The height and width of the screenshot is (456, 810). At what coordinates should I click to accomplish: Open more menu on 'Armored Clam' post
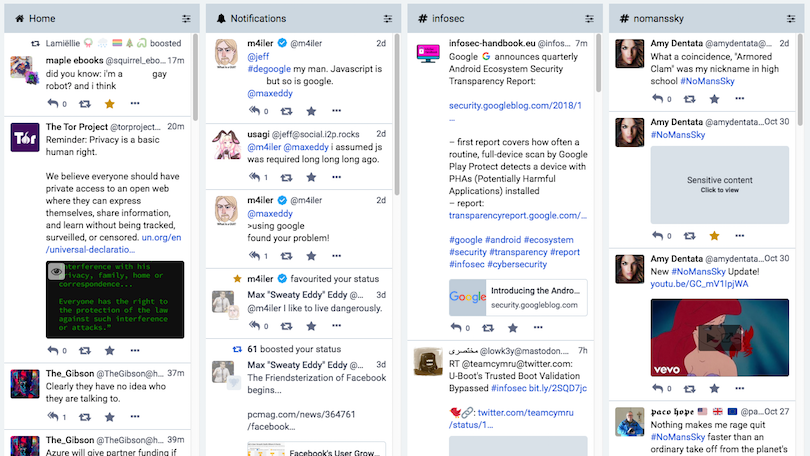(x=739, y=98)
